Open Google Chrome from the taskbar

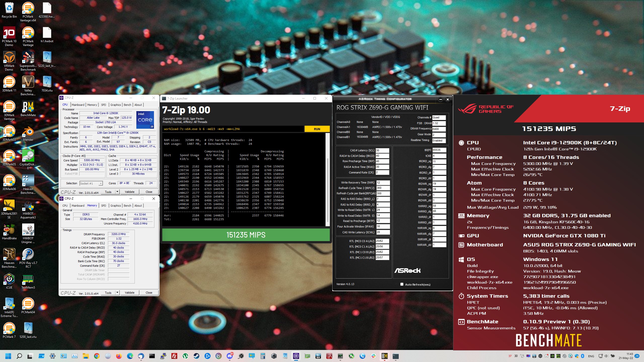[x=97, y=356]
